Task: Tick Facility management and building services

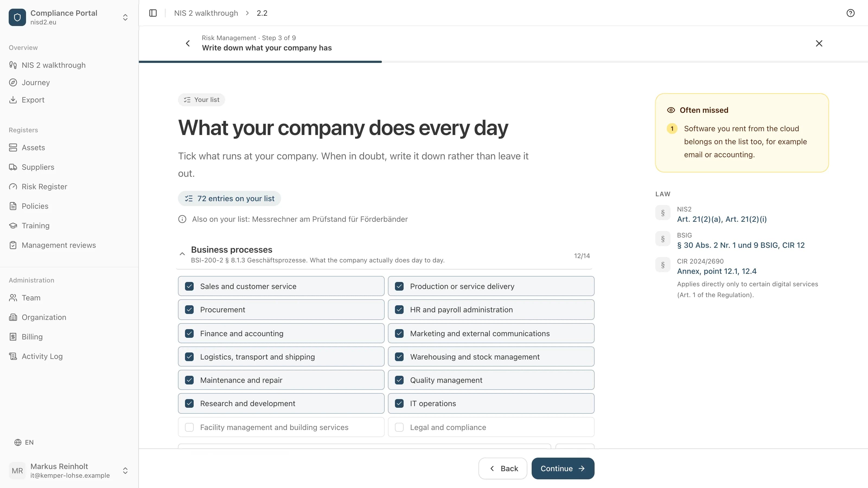Action: 189,427
